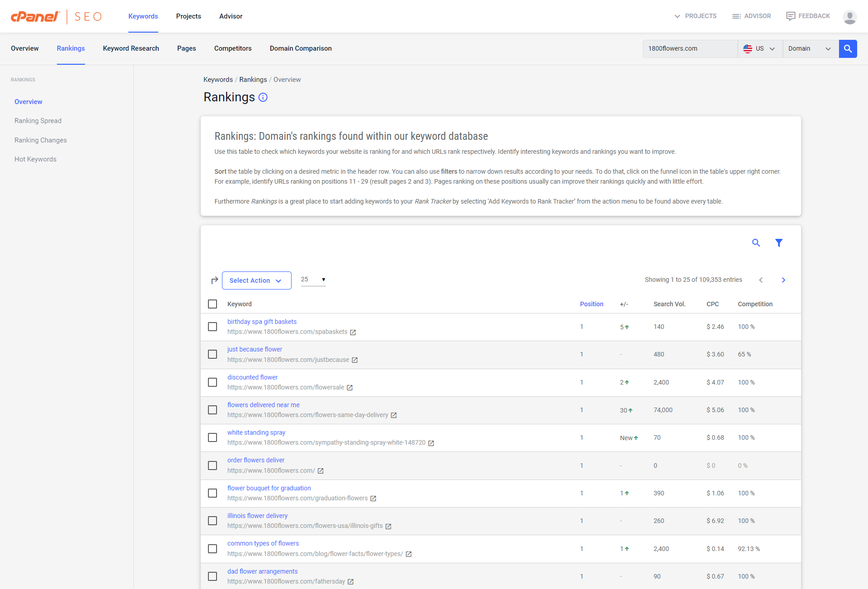The height and width of the screenshot is (589, 868).
Task: Open the Competitors tab
Action: coord(233,48)
